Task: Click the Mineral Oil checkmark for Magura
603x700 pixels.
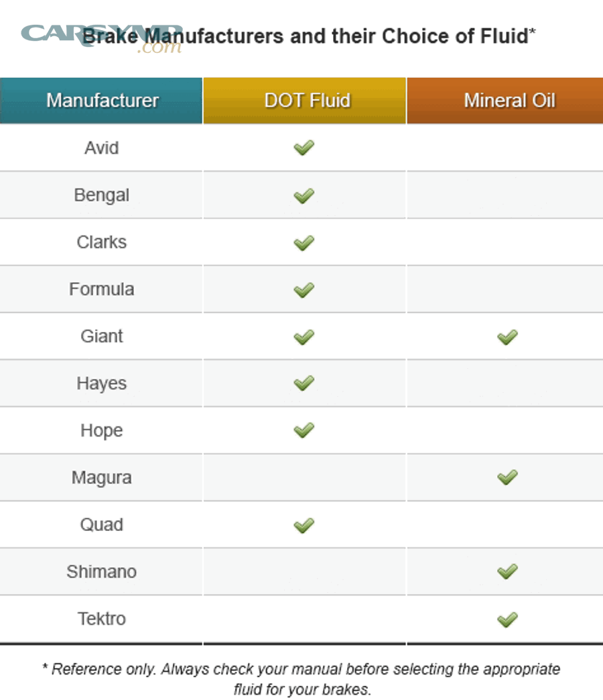Action: tap(507, 477)
